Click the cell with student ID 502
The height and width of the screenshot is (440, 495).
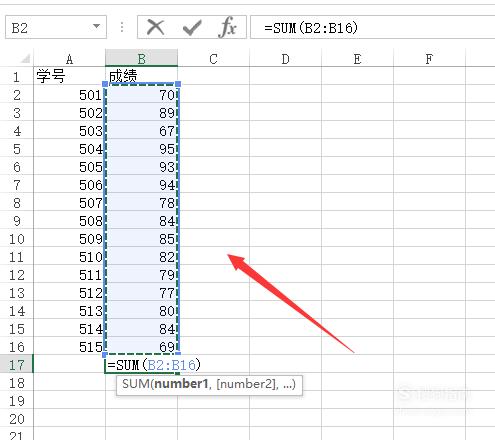point(69,113)
